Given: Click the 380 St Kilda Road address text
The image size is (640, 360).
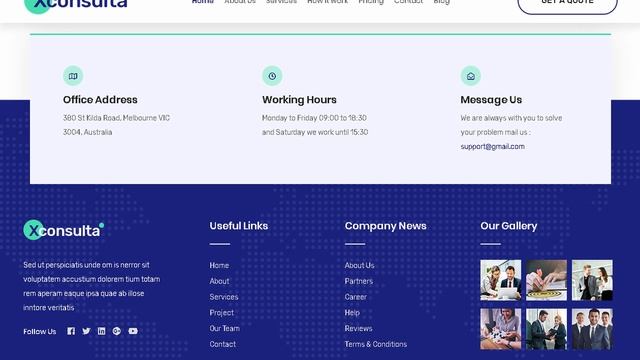Looking at the screenshot, I should coord(116,125).
